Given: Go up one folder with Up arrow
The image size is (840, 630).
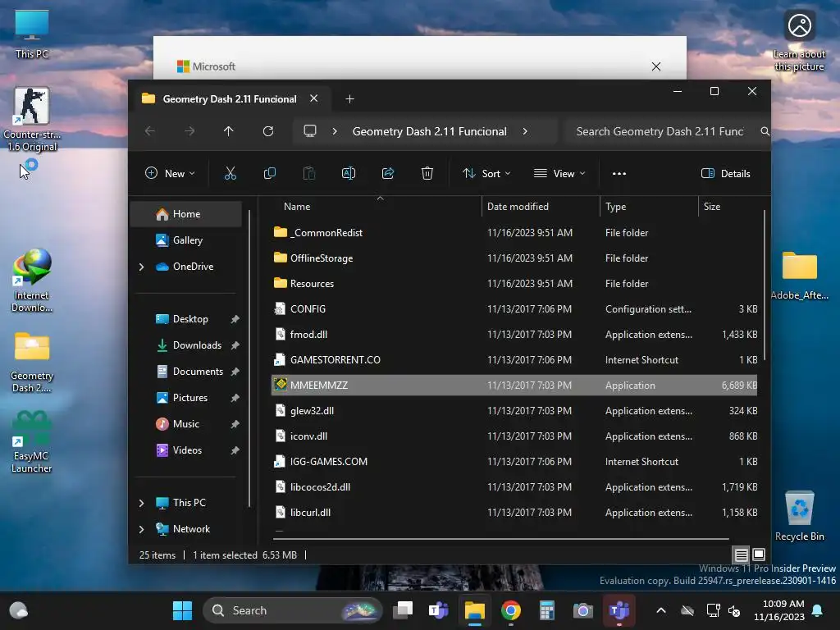Looking at the screenshot, I should coord(229,131).
